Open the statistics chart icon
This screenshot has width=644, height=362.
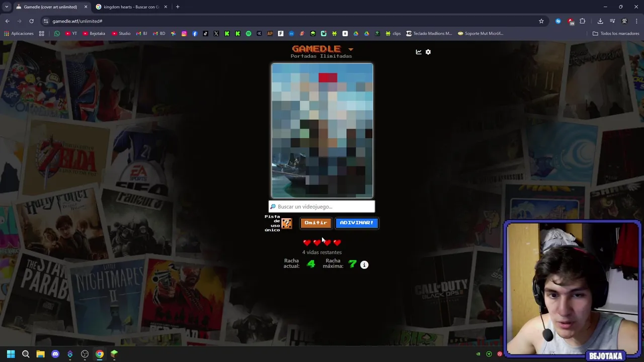pyautogui.click(x=419, y=52)
